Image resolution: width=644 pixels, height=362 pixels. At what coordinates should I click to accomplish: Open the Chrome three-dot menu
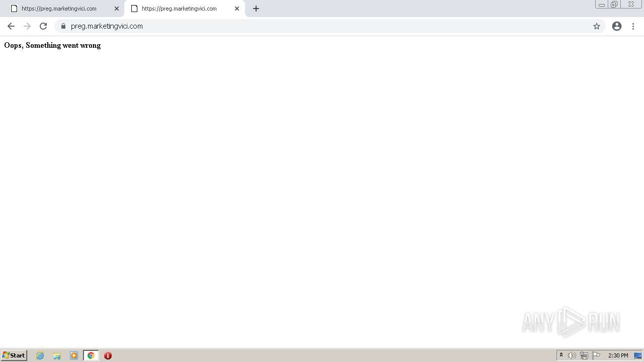click(x=633, y=26)
